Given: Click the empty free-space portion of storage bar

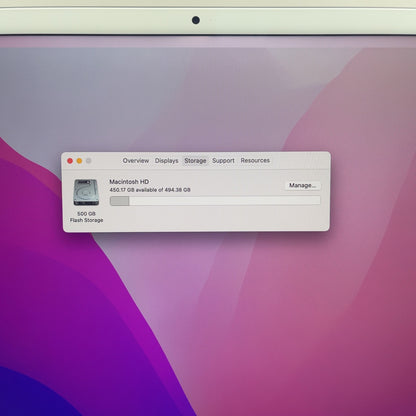Looking at the screenshot, I should [x=225, y=200].
